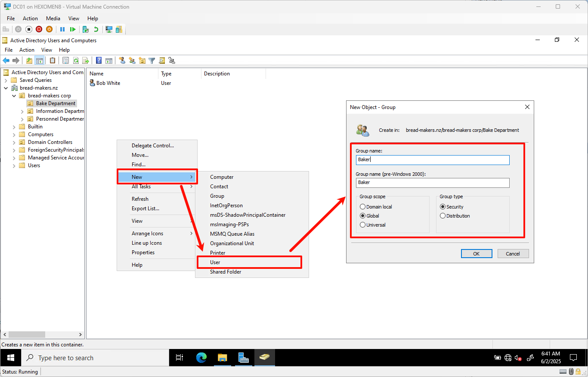588x377 pixels.
Task: Click the Up One Level folder icon
Action: coord(29,61)
